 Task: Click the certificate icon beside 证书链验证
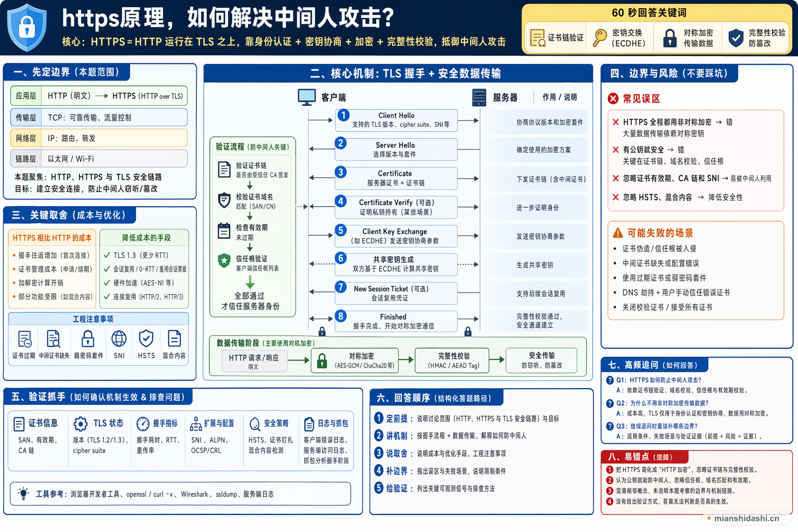[x=537, y=38]
